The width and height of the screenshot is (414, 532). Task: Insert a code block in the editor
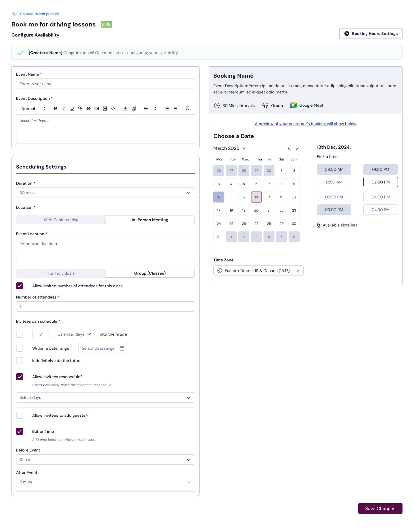(x=113, y=109)
